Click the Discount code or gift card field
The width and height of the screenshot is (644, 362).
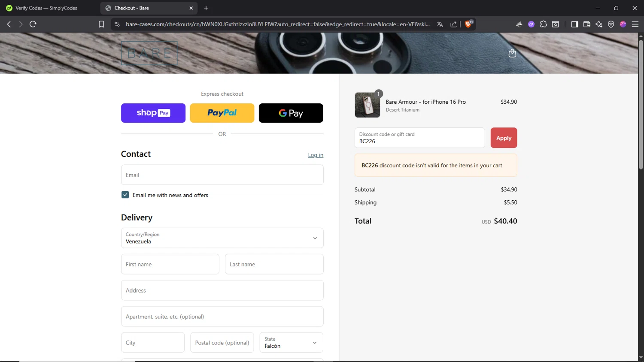pos(419,138)
